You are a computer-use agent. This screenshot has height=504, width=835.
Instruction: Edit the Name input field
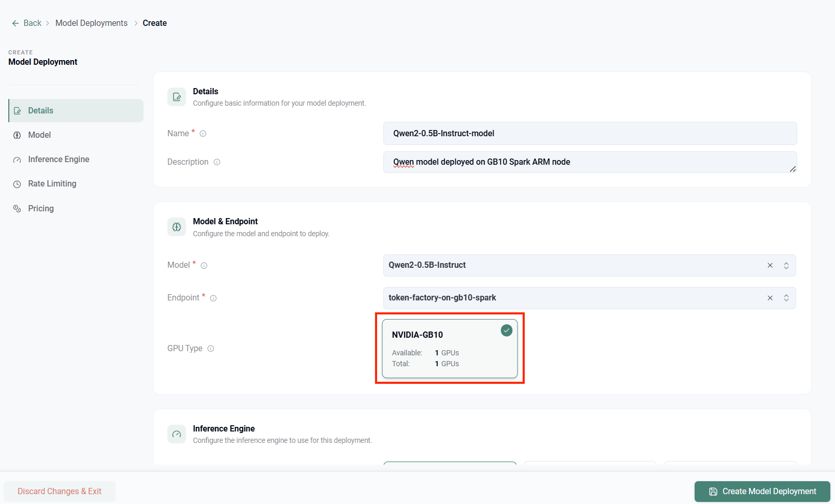click(x=590, y=134)
